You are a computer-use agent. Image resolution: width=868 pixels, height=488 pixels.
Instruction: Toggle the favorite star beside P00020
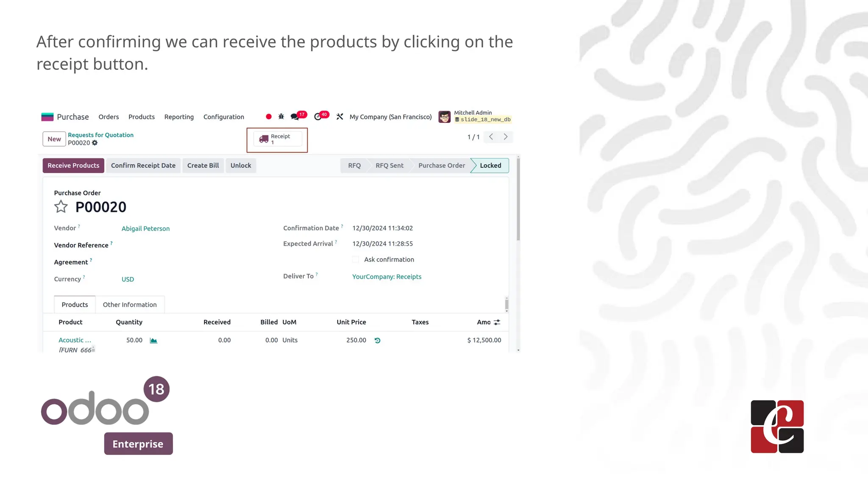[x=61, y=207]
